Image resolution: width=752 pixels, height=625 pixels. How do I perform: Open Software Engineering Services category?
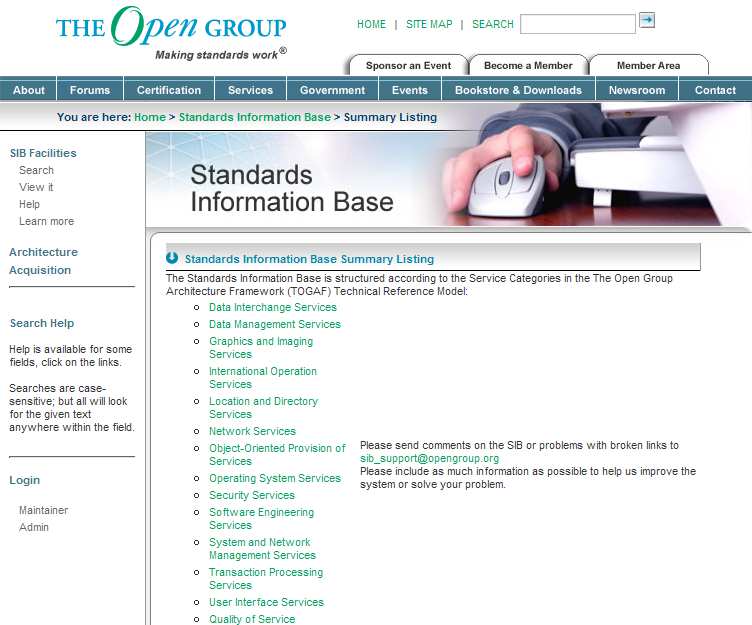[x=261, y=519]
